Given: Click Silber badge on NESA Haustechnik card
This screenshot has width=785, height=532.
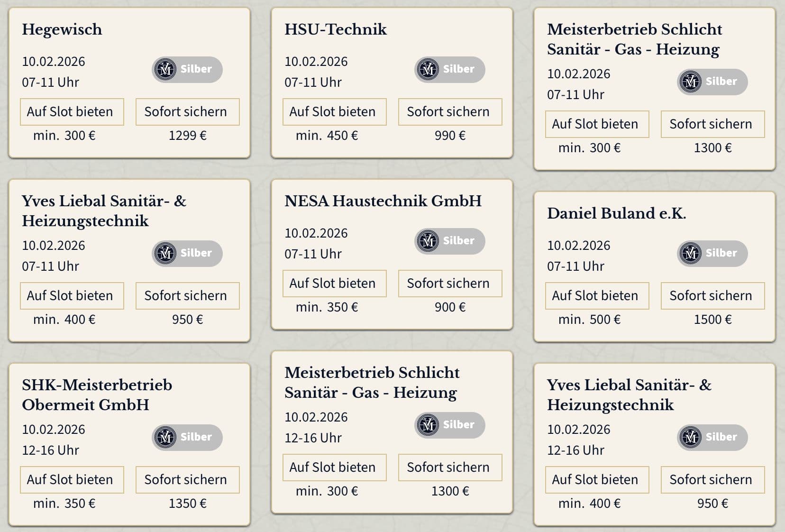Looking at the screenshot, I should pyautogui.click(x=449, y=241).
